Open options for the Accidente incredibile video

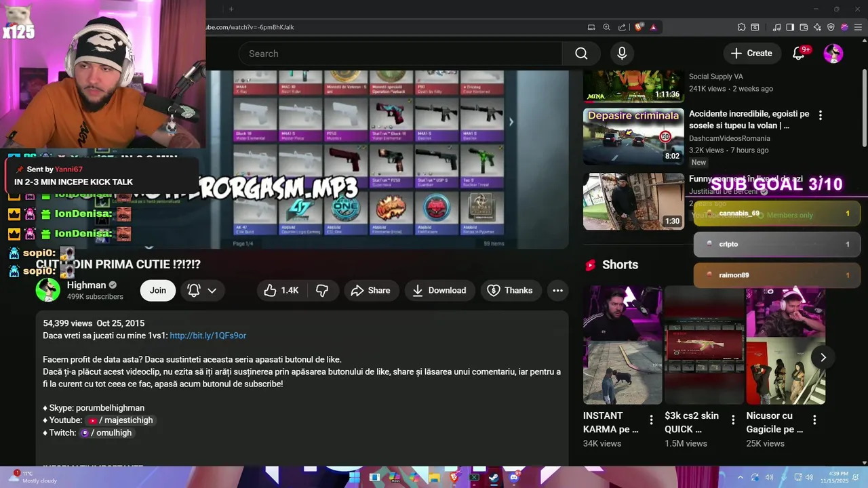(x=820, y=115)
